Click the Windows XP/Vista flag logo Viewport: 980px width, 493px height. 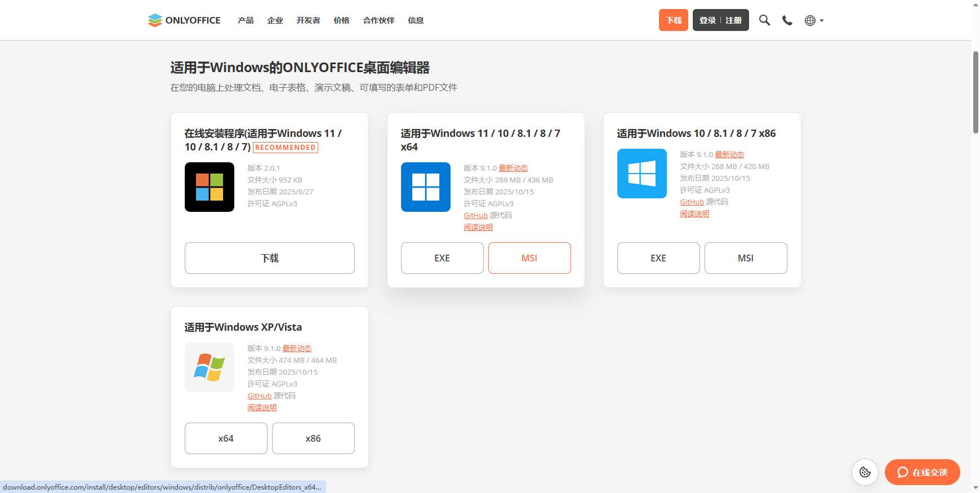tap(210, 367)
